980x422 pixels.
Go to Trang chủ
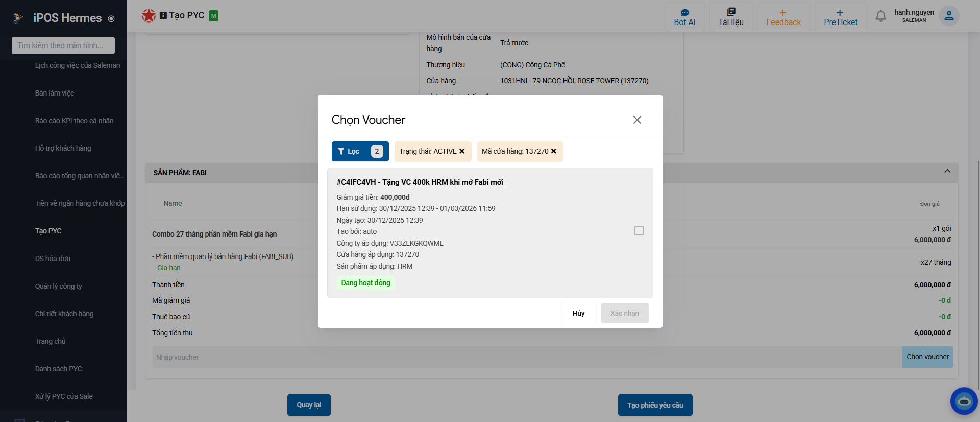pos(51,341)
